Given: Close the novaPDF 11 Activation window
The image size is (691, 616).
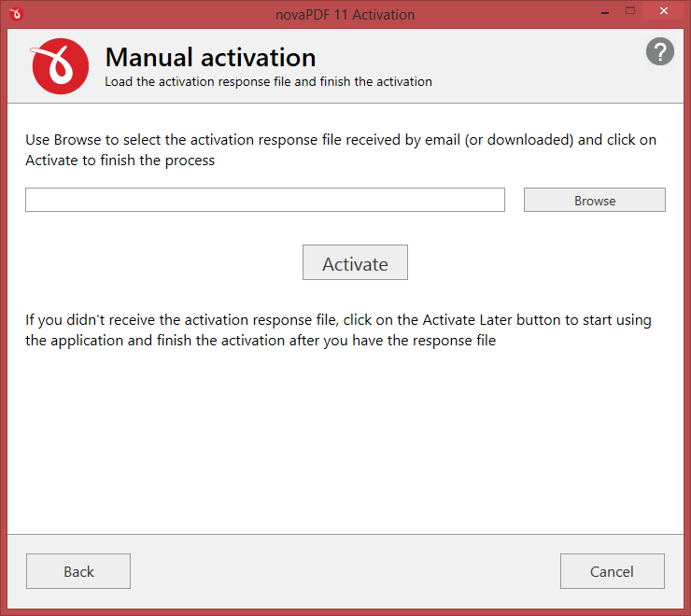Looking at the screenshot, I should click(664, 11).
